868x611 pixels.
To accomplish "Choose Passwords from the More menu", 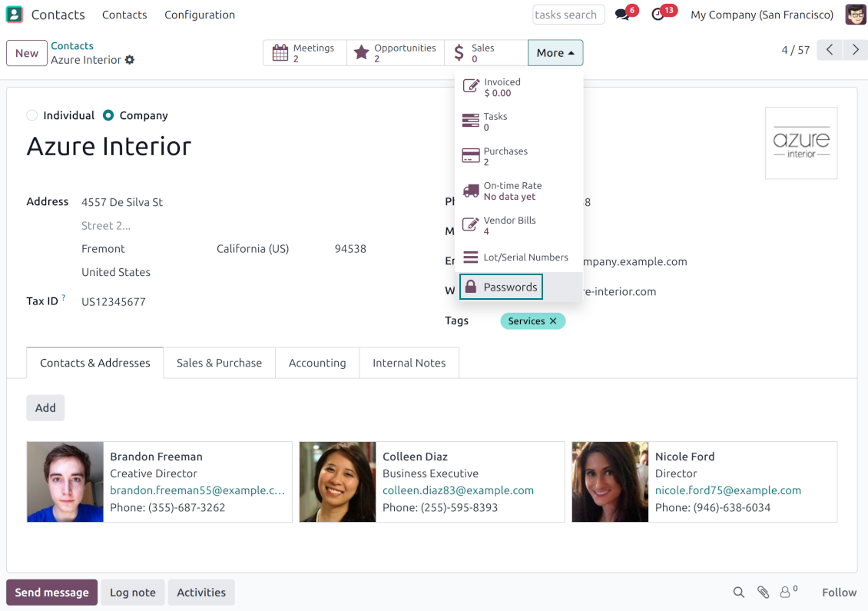I will point(502,287).
